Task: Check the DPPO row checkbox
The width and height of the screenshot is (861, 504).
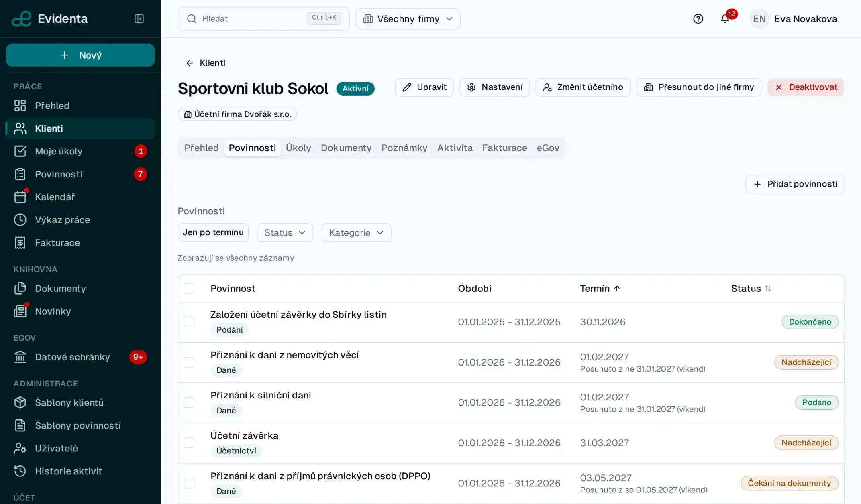Action: click(189, 483)
